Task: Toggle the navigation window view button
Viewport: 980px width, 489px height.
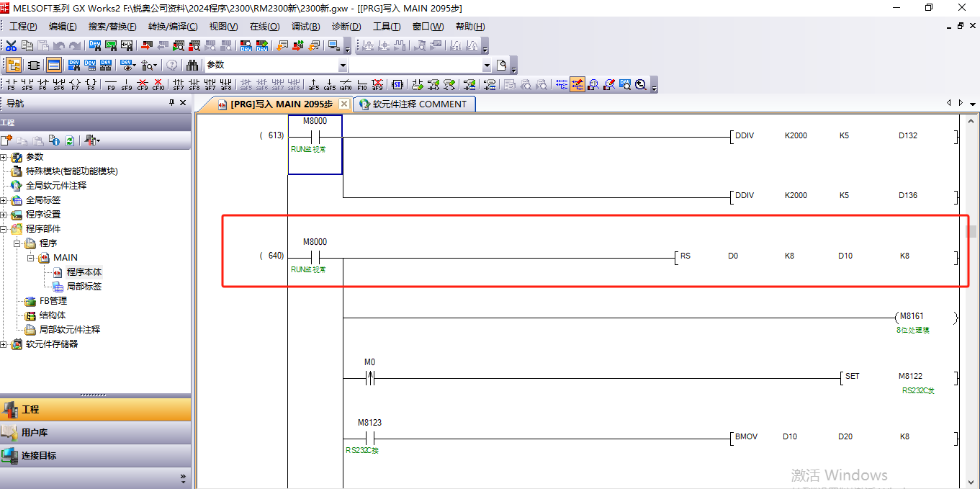Action: [14, 65]
